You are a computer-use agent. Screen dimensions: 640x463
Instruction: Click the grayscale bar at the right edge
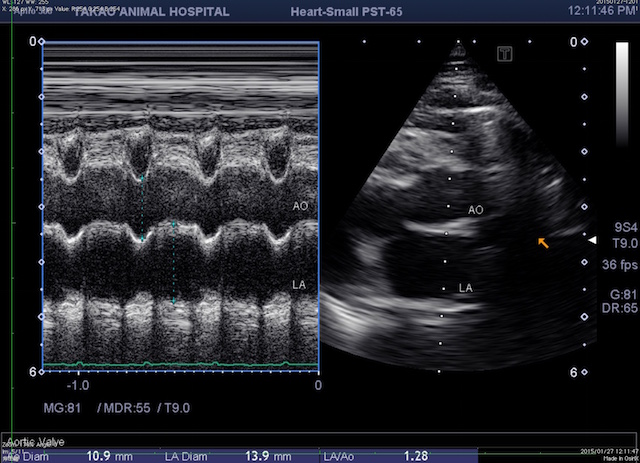(622, 94)
